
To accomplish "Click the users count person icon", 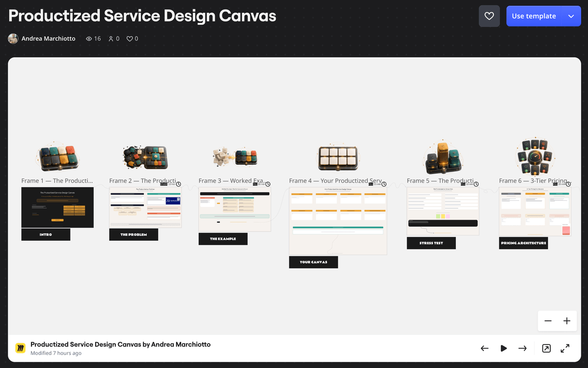I will [111, 39].
